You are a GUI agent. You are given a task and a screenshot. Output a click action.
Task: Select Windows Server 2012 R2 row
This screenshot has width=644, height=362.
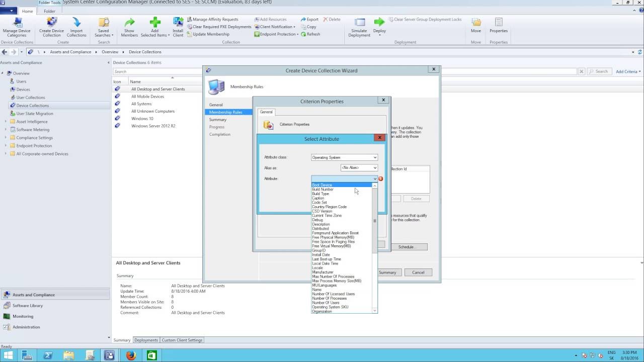pos(153,126)
